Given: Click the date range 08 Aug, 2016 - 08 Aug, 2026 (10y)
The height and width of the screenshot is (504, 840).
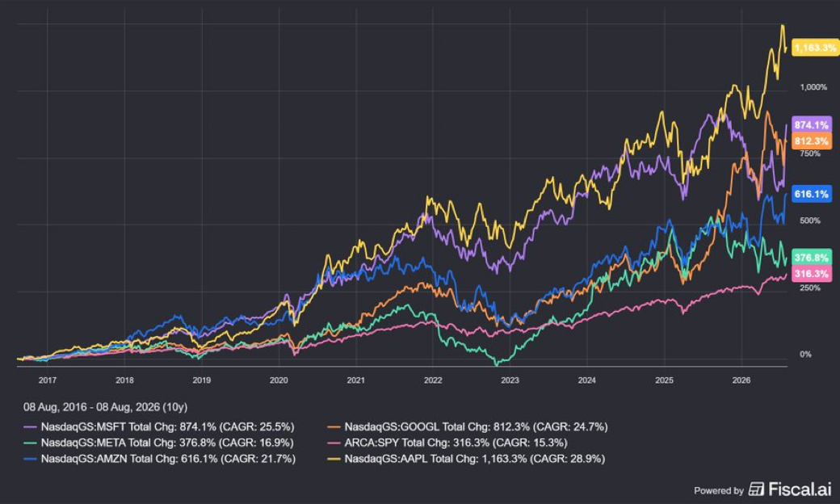Looking at the screenshot, I should tap(106, 407).
